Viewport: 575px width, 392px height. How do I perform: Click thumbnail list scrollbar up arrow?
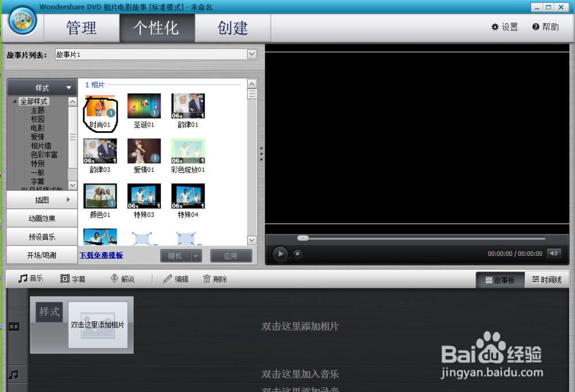click(252, 83)
